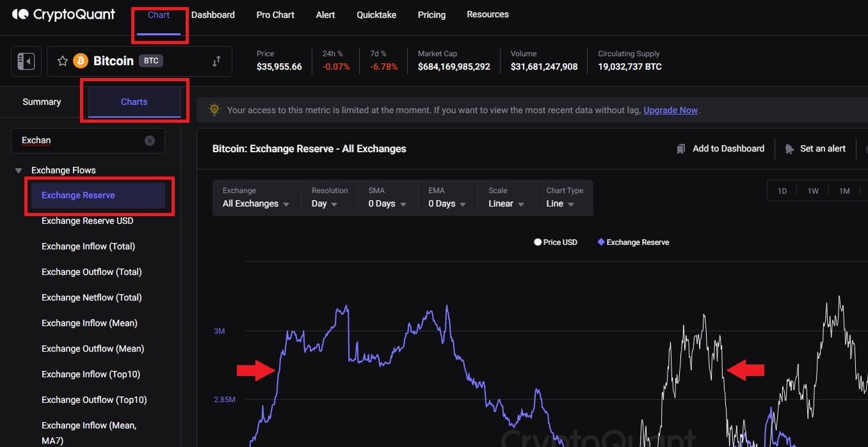Click the 2.85M axis label
This screenshot has height=447, width=868.
(225, 400)
